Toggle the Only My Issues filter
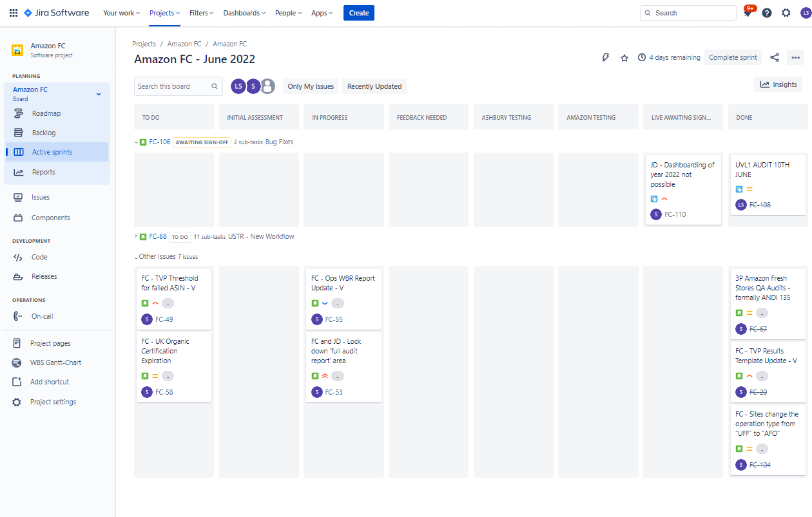This screenshot has width=812, height=517. pyautogui.click(x=311, y=86)
